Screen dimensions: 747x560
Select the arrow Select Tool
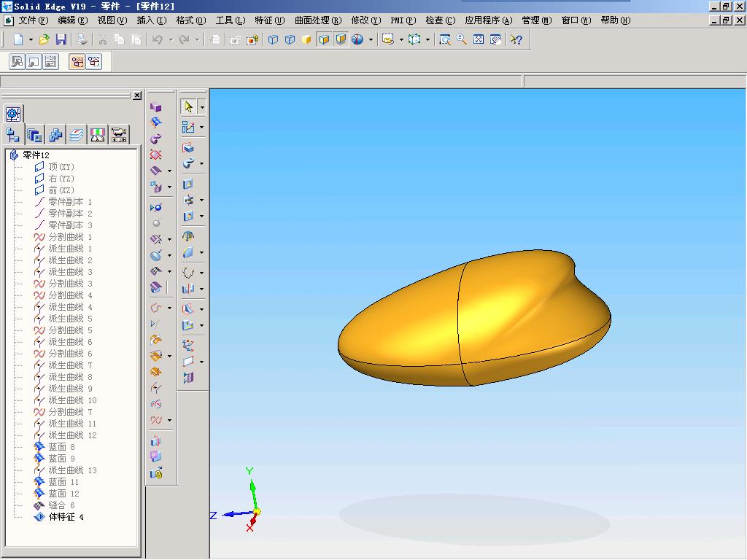click(x=189, y=106)
